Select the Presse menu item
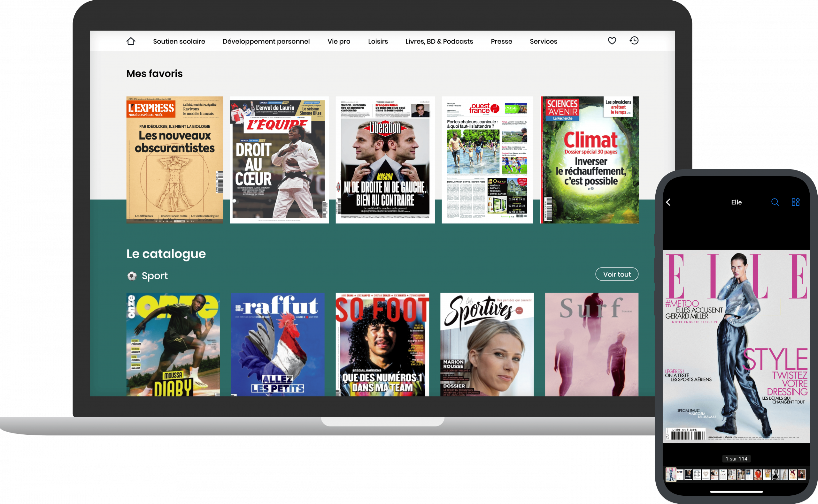 click(x=501, y=41)
